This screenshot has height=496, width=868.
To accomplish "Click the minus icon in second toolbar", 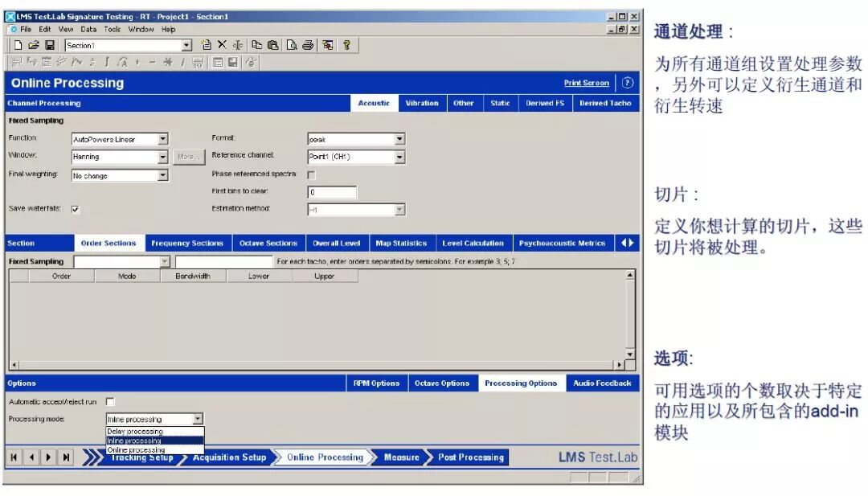I will 152,62.
